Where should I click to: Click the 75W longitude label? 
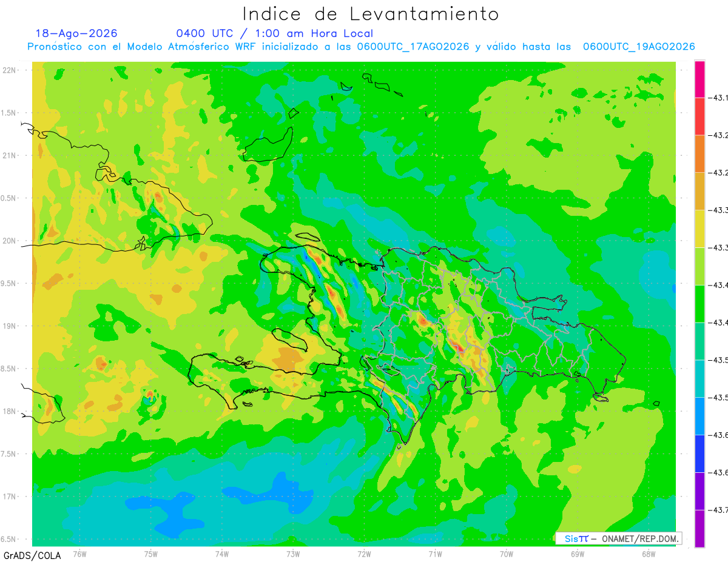click(x=151, y=554)
